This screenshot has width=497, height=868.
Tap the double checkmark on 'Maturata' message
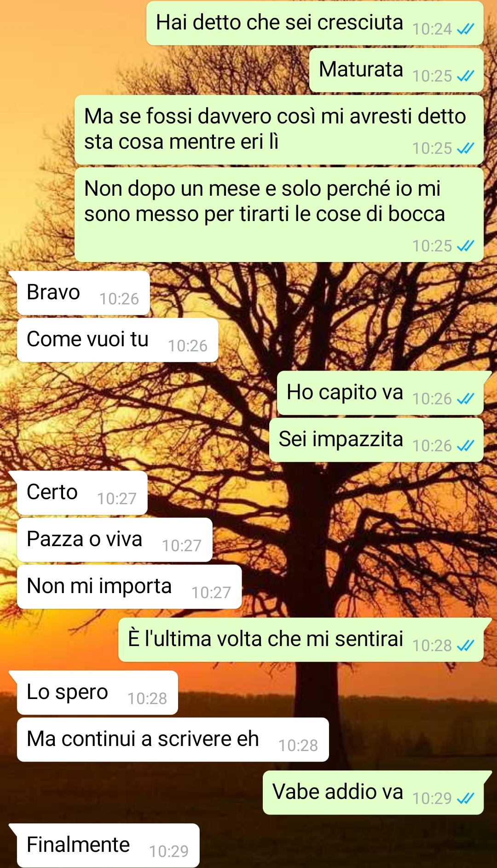point(465,76)
